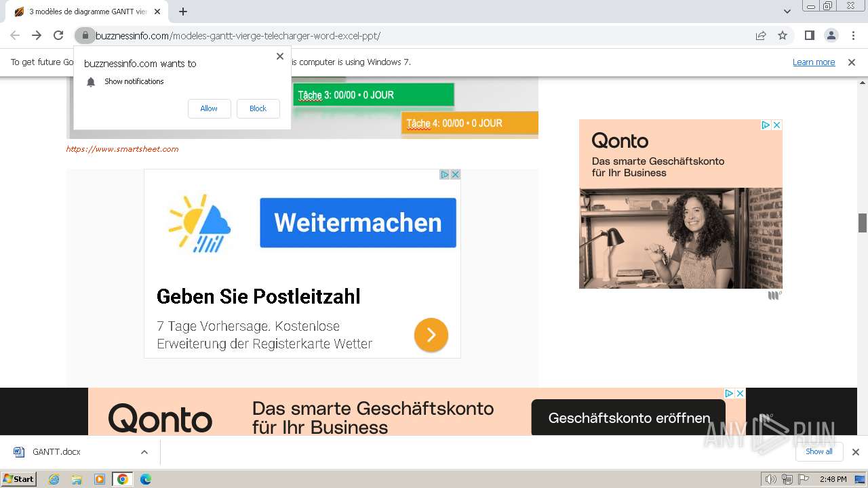Viewport: 868px width, 488px height.
Task: Block notifications from buzznessinfo.com
Action: tap(258, 108)
